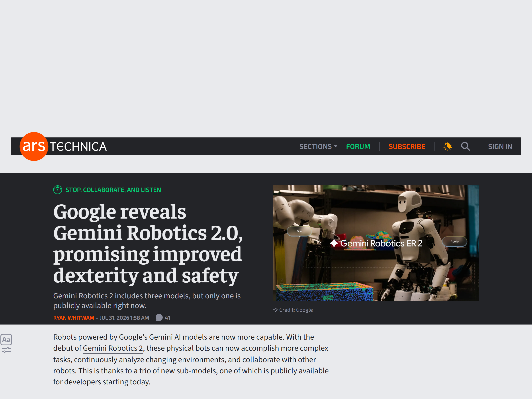
Task: Enlarge the Gemini Robotics ER 2 hero image
Action: [x=376, y=243]
